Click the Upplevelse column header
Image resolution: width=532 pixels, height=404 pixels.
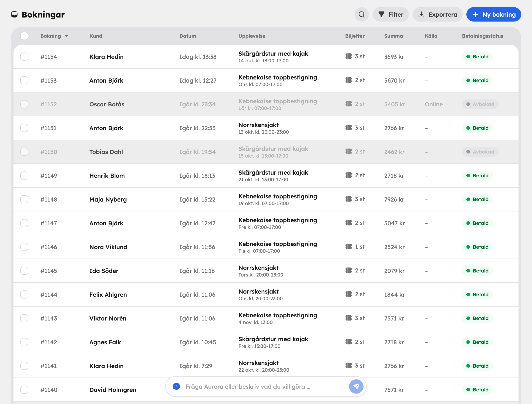[x=252, y=36]
